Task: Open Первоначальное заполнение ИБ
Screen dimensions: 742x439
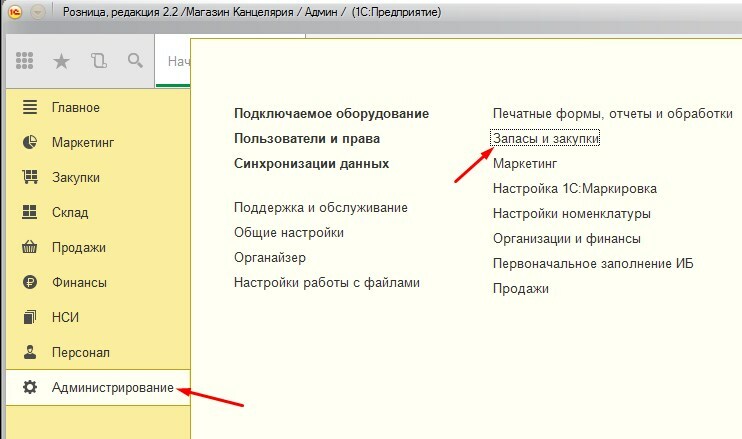Action: click(593, 263)
